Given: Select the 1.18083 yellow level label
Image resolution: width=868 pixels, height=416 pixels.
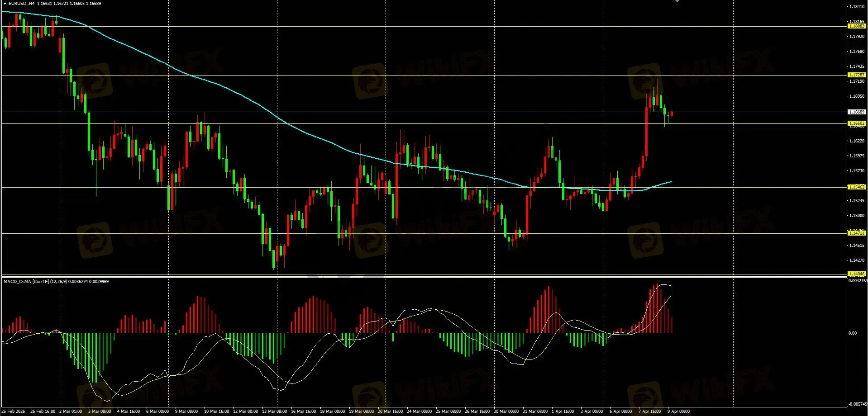Looking at the screenshot, I should pyautogui.click(x=857, y=26).
